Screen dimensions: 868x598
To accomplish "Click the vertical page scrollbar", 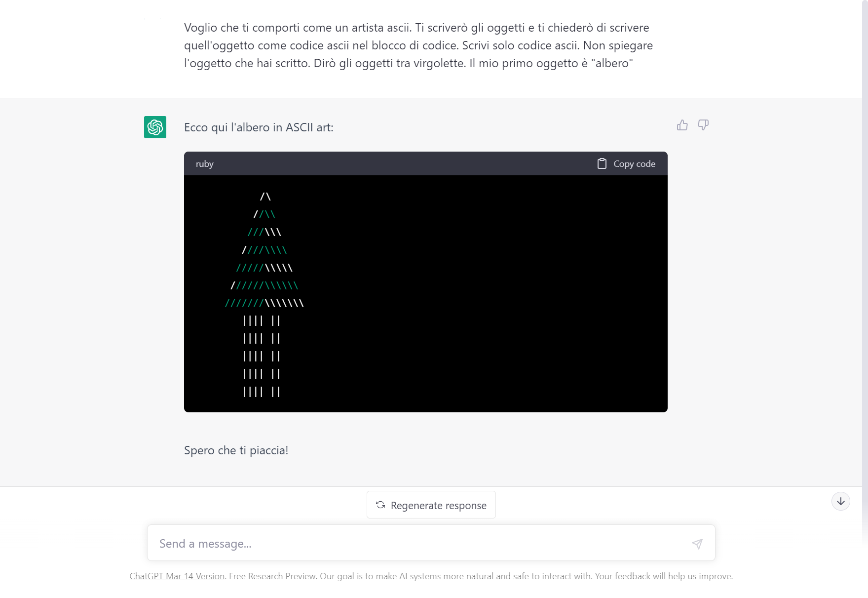I will point(865,247).
